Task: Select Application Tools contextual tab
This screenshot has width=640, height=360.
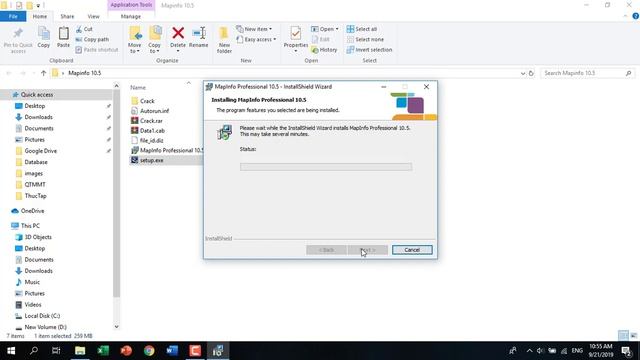Action: pyautogui.click(x=131, y=5)
